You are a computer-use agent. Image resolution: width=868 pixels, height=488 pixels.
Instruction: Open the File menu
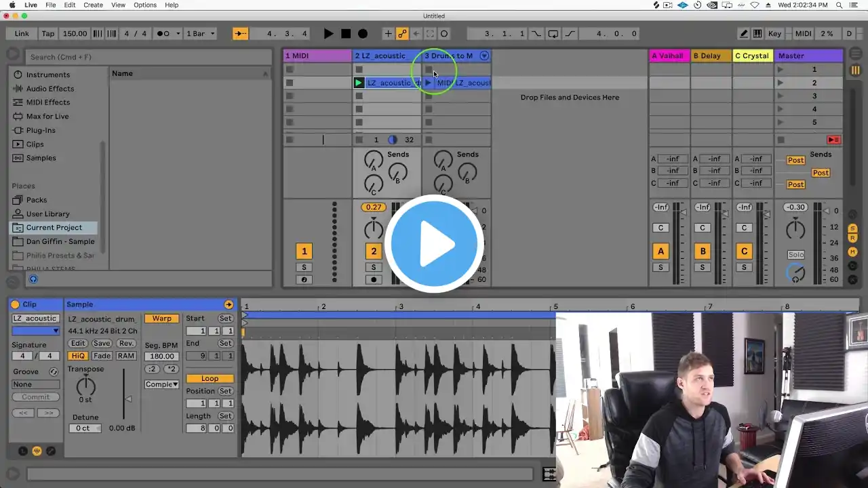pos(51,5)
